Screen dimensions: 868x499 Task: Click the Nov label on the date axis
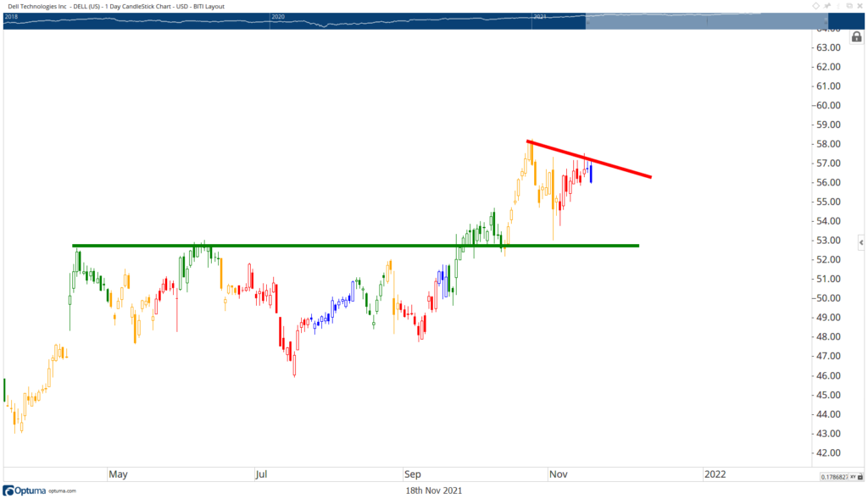point(558,474)
